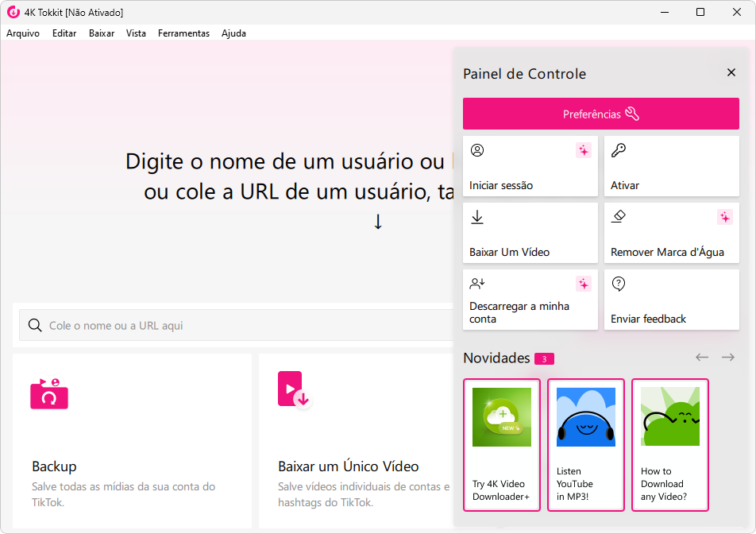Click the Backup folder icon
Screen dimensions: 756x534
pyautogui.click(x=49, y=393)
